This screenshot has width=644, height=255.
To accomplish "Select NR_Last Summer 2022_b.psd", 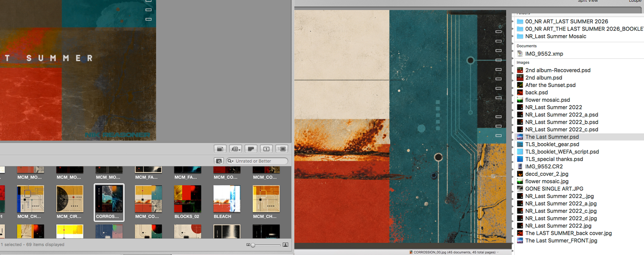I will coord(562,122).
